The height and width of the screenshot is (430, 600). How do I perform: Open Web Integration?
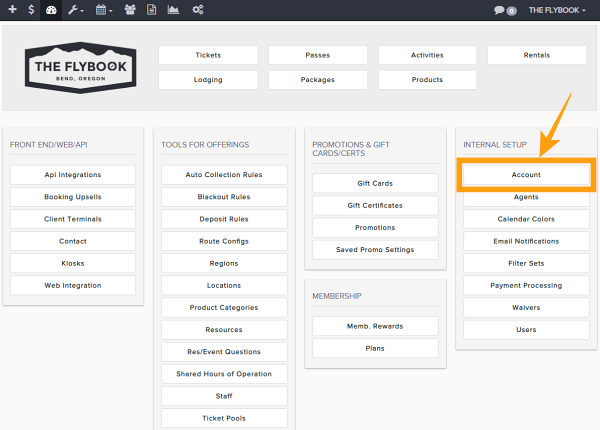tap(73, 285)
